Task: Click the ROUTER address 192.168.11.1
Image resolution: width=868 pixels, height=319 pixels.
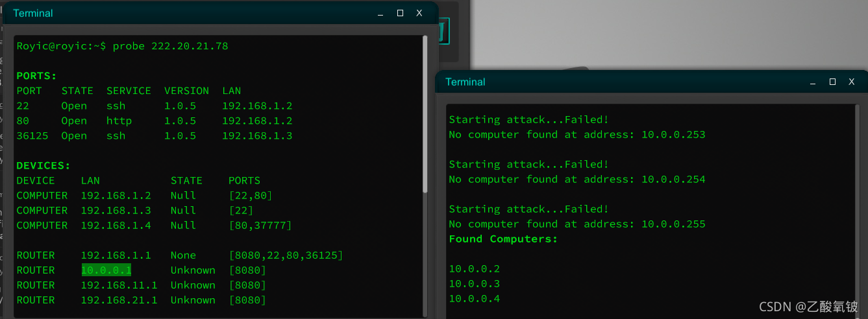Action: [x=119, y=285]
